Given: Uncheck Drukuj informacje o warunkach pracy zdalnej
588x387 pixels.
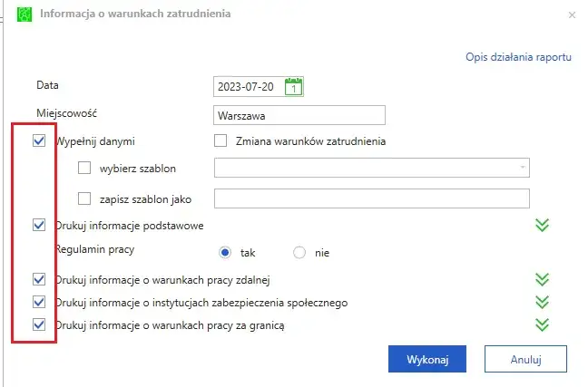Looking at the screenshot, I should point(39,279).
